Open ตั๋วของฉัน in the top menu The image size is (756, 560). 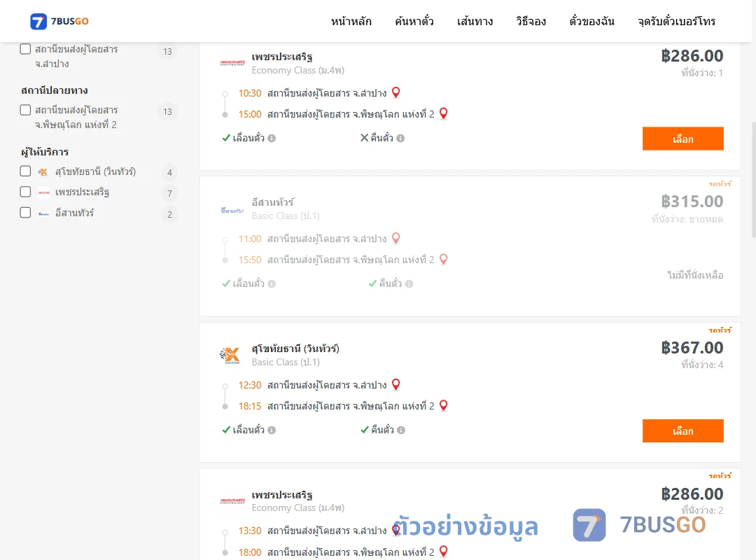[x=591, y=21]
